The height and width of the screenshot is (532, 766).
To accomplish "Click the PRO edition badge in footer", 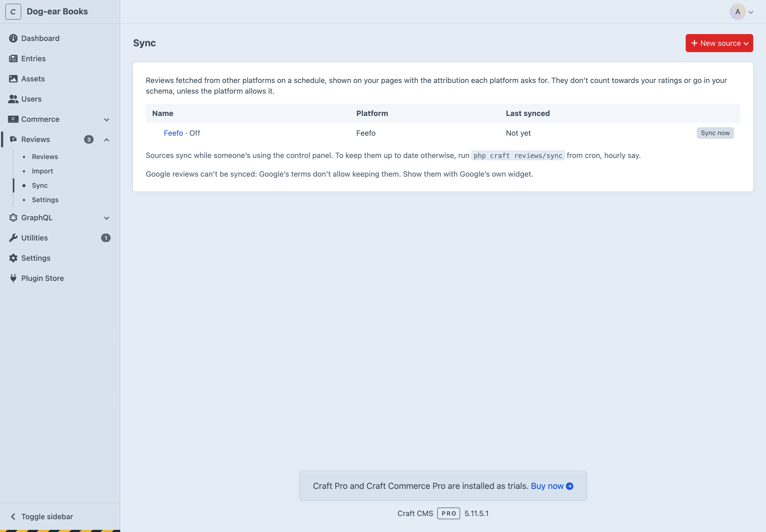I will click(x=449, y=513).
